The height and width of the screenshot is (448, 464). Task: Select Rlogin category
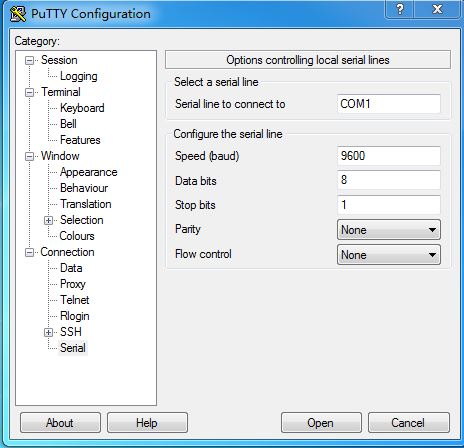point(75,316)
